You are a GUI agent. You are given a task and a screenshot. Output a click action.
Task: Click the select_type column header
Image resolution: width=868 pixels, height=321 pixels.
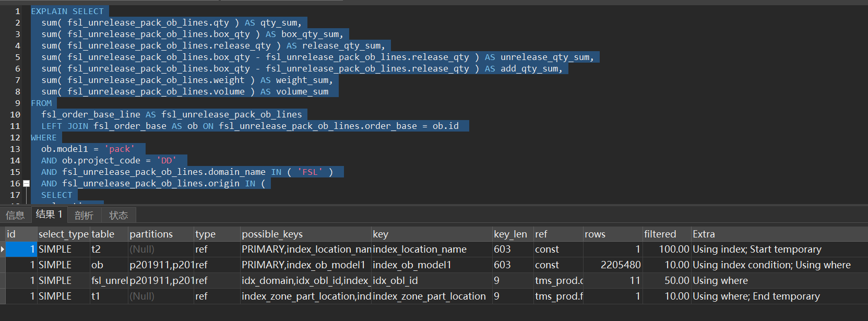[64, 234]
